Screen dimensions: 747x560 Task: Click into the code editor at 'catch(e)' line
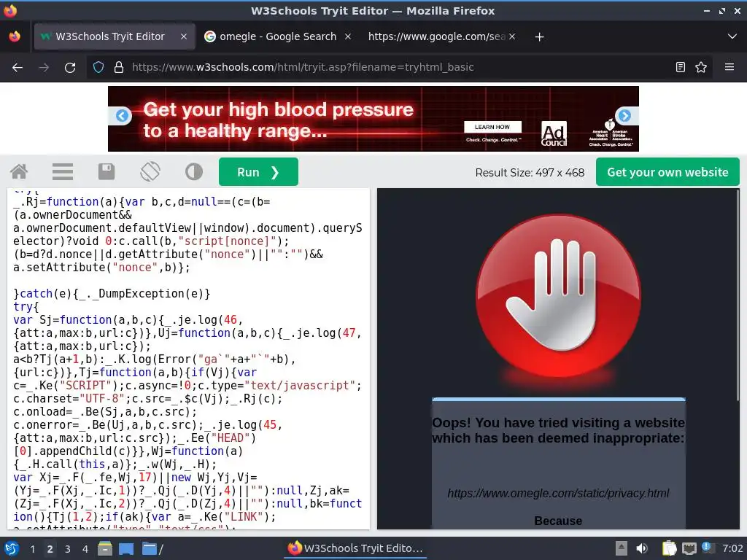(x=112, y=294)
